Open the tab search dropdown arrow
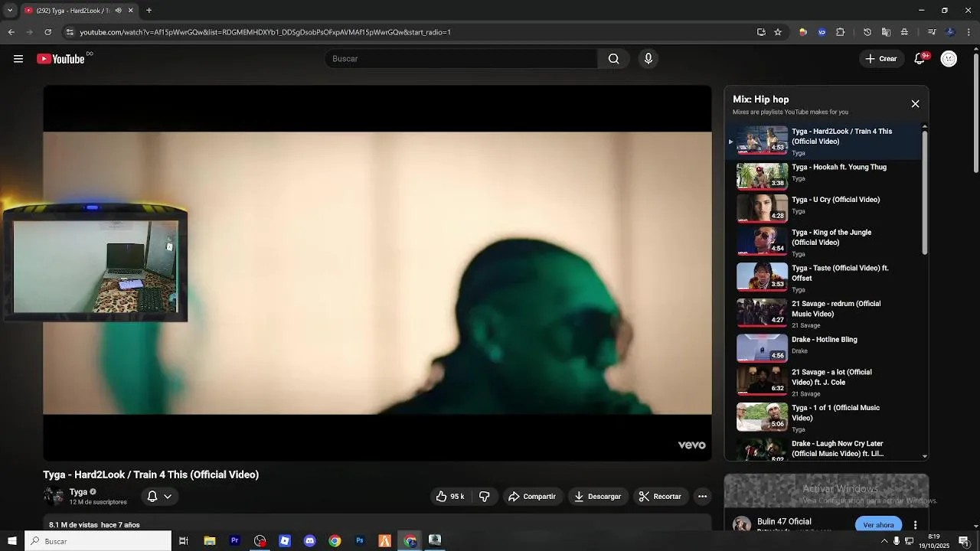This screenshot has height=551, width=980. [x=10, y=11]
